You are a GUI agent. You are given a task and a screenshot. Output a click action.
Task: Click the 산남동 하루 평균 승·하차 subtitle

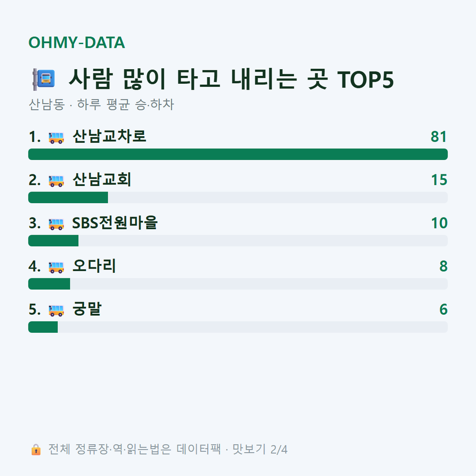pos(101,105)
